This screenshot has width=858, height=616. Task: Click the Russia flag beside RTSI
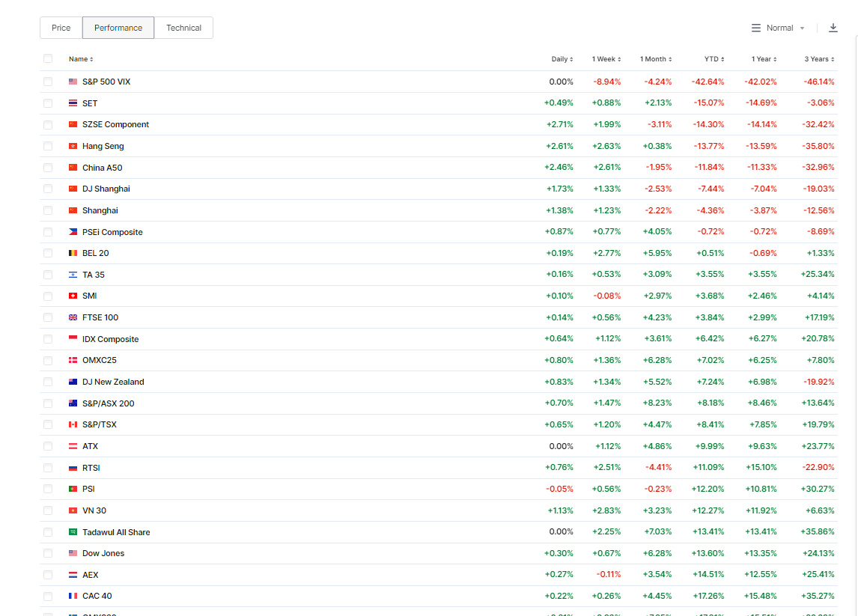coord(73,468)
